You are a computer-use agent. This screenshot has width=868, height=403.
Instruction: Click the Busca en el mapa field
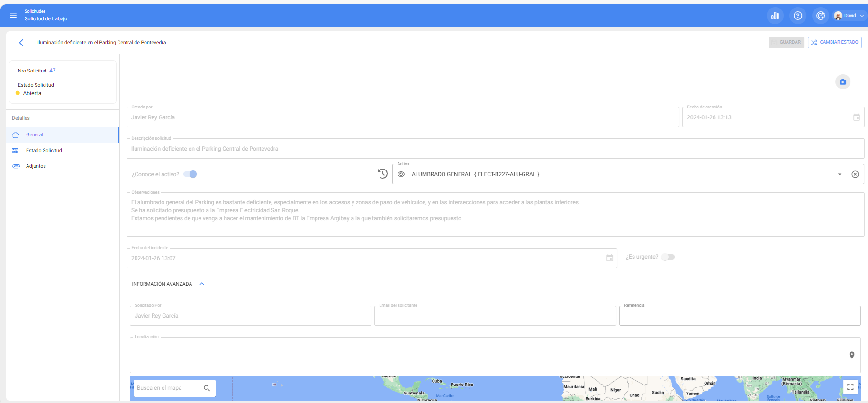(x=169, y=388)
